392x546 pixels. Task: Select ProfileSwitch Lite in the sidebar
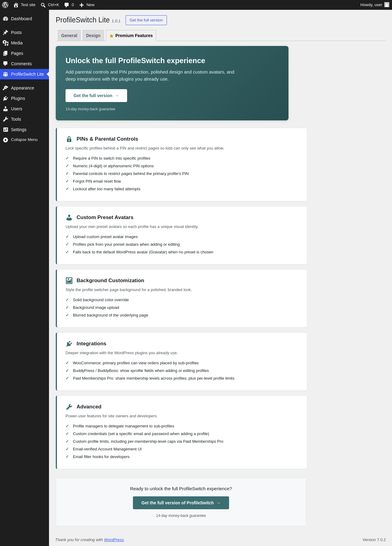24,74
